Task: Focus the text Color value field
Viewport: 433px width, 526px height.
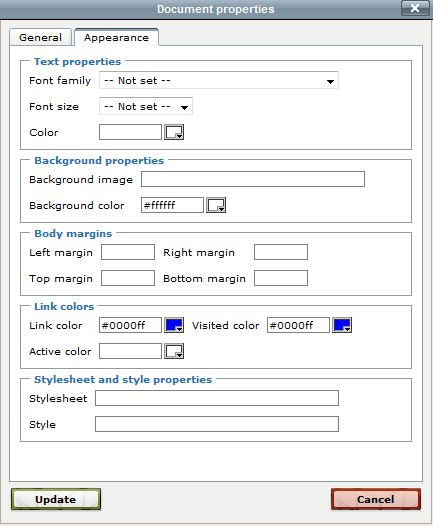Action: [x=130, y=132]
